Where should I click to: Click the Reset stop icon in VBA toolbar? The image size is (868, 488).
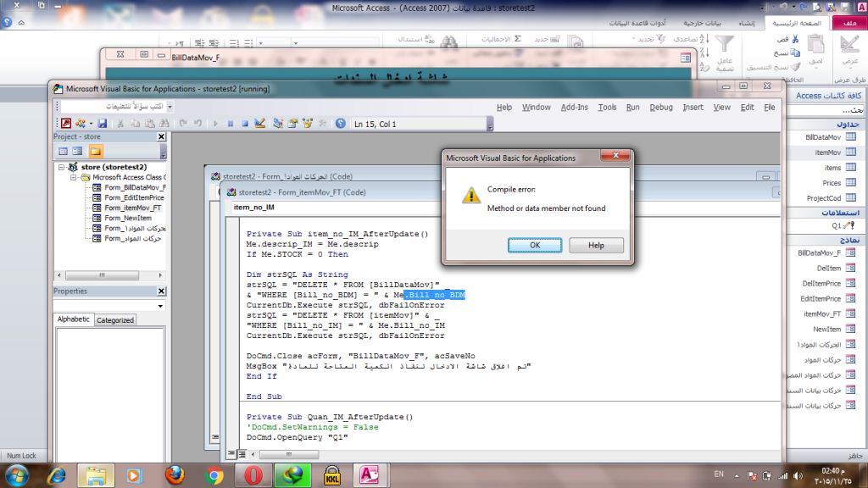coord(245,124)
